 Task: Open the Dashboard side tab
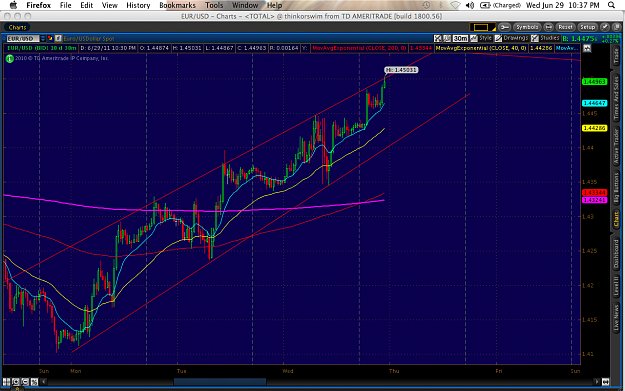(616, 254)
